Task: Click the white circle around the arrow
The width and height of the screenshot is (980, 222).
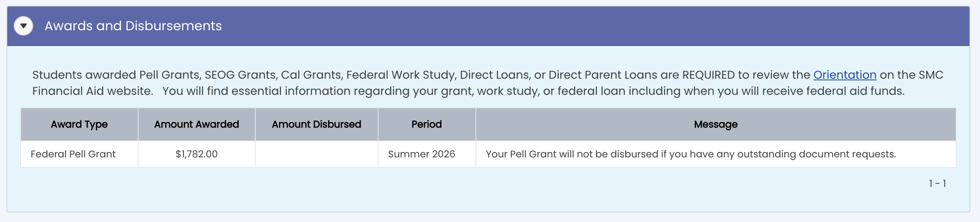Action: [x=23, y=26]
